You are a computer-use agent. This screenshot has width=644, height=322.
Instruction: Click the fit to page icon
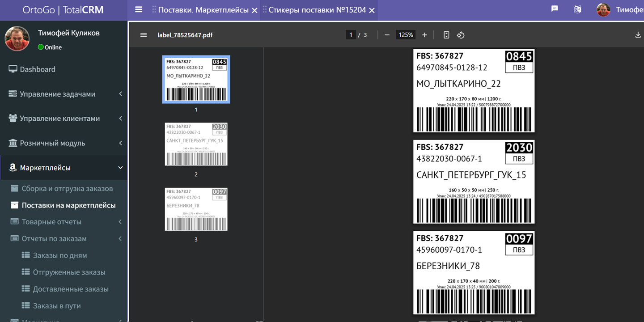(x=446, y=35)
